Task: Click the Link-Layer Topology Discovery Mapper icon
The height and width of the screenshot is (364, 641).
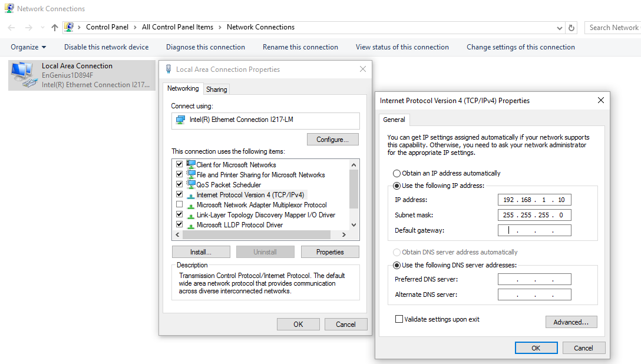Action: pos(191,216)
